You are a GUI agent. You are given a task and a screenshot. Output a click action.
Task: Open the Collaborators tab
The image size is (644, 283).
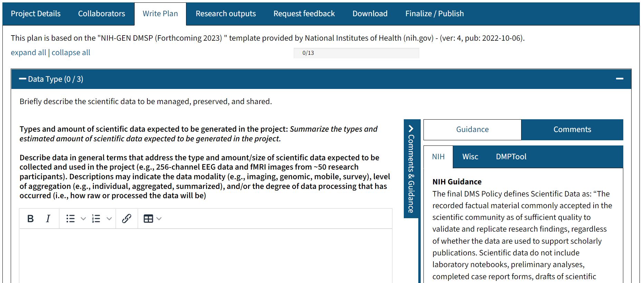pyautogui.click(x=101, y=14)
